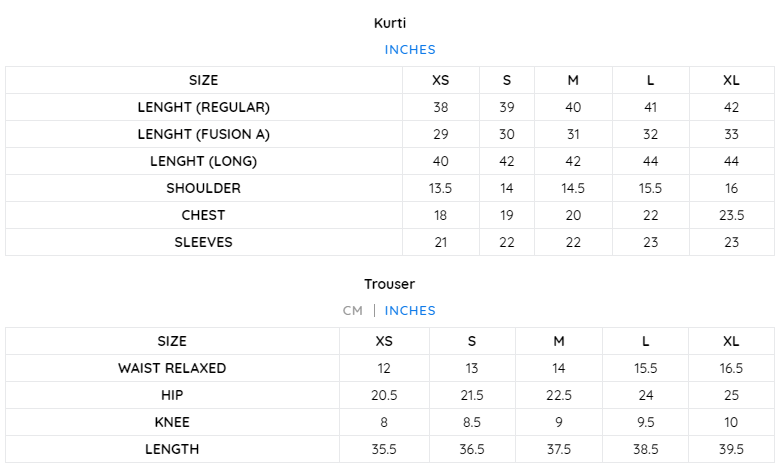
Task: Select the XS column header in Kurti table
Action: 441,80
